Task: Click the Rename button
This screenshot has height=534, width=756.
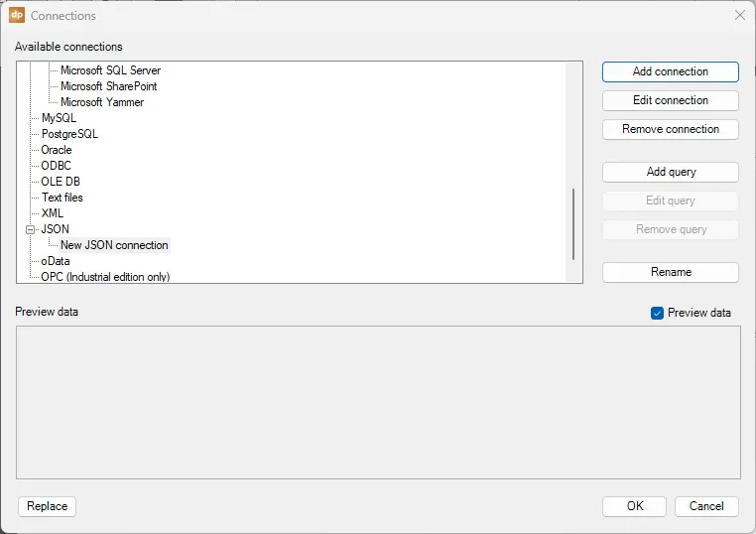Action: [670, 273]
